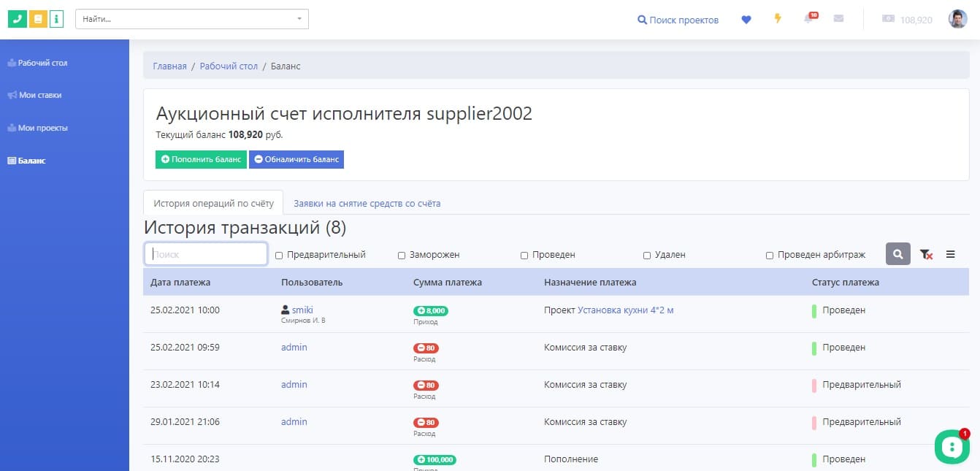Click the green phone icon

point(17,19)
